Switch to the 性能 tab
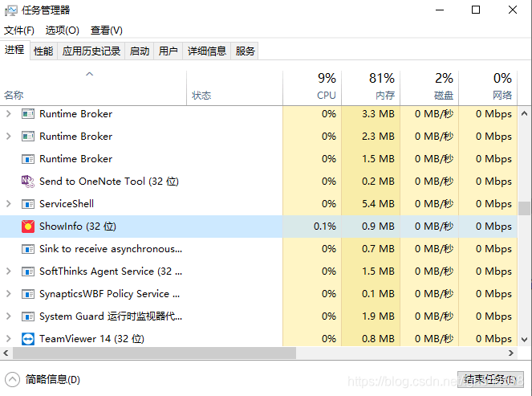This screenshot has height=396, width=532. coord(43,51)
